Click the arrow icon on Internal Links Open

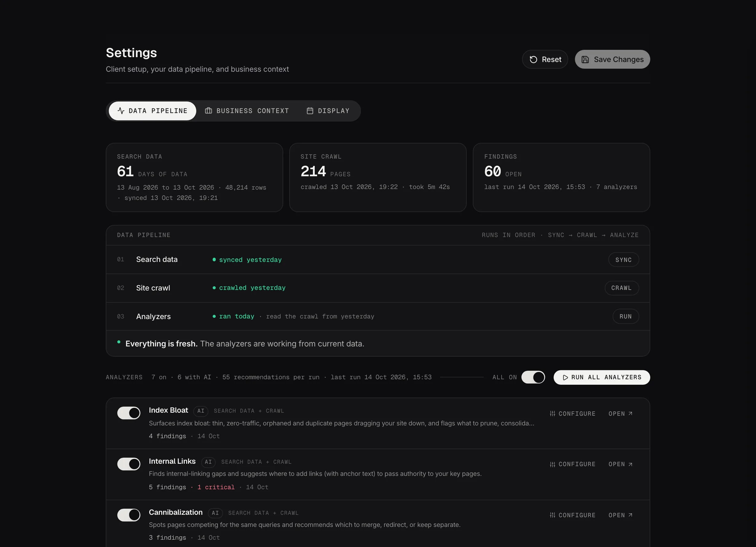click(630, 464)
